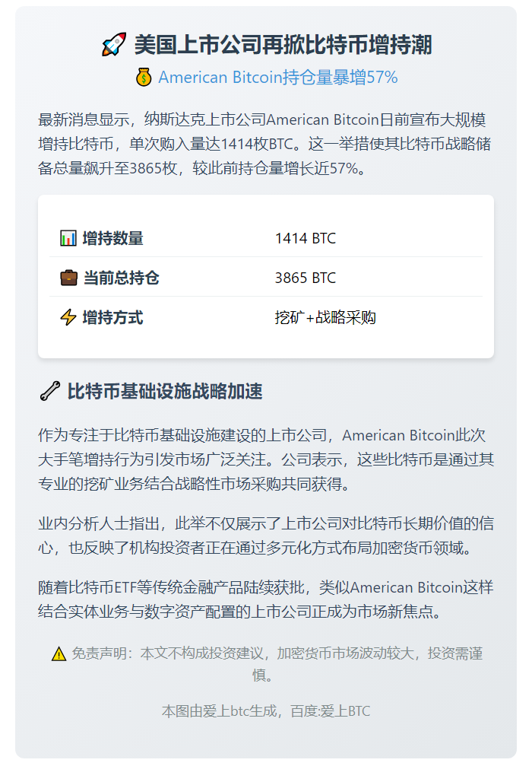Click the 增持方式 row label
The image size is (532, 782).
click(x=112, y=317)
